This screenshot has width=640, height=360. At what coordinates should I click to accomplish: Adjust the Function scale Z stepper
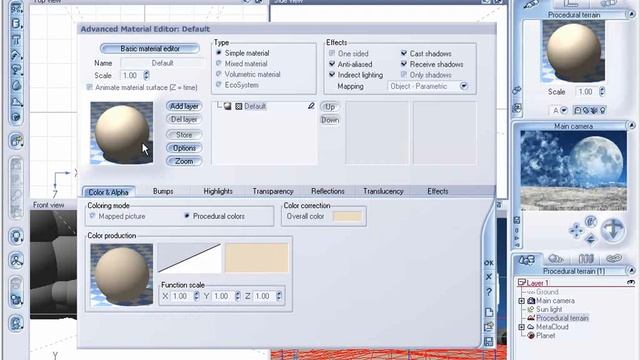(279, 296)
